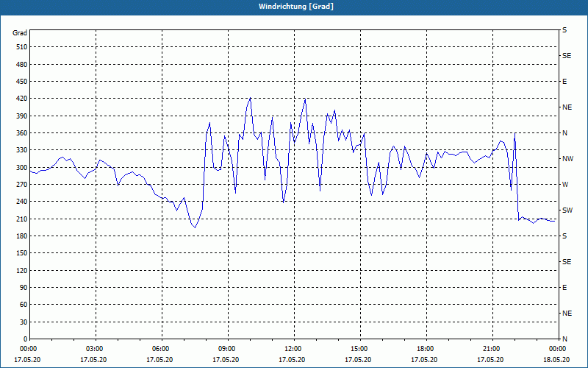Click the 360 y-axis label
588x368 pixels.
(x=22, y=133)
